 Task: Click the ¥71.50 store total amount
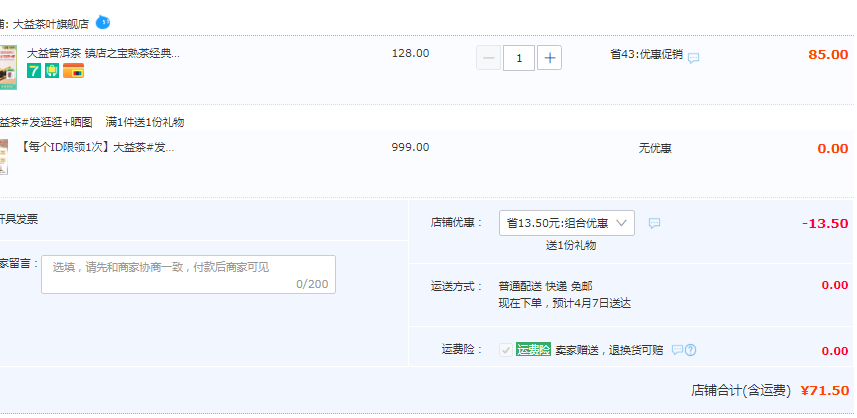[x=825, y=391]
